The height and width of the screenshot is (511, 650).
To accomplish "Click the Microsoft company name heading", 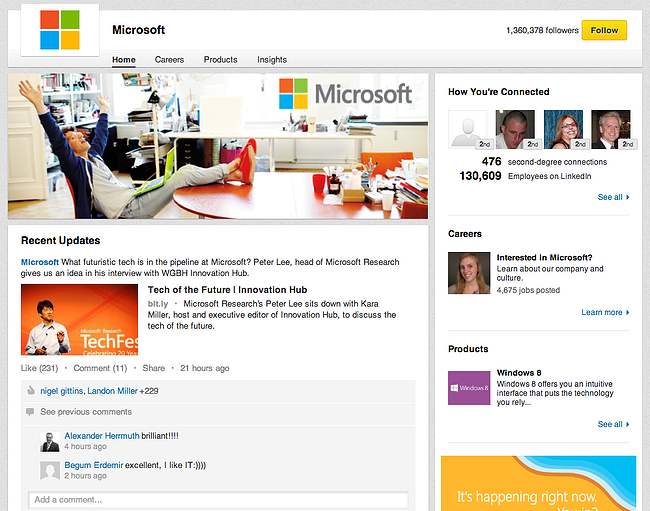I will [138, 30].
